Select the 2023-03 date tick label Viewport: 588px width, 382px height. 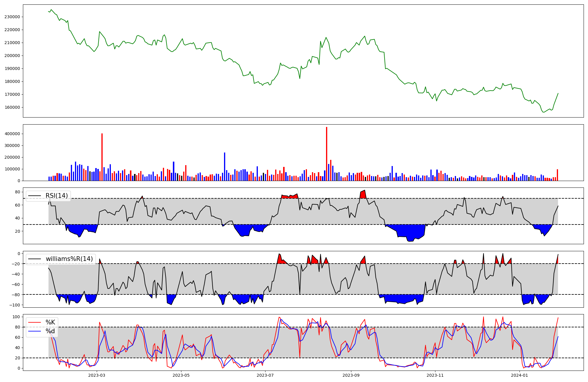tap(97, 375)
